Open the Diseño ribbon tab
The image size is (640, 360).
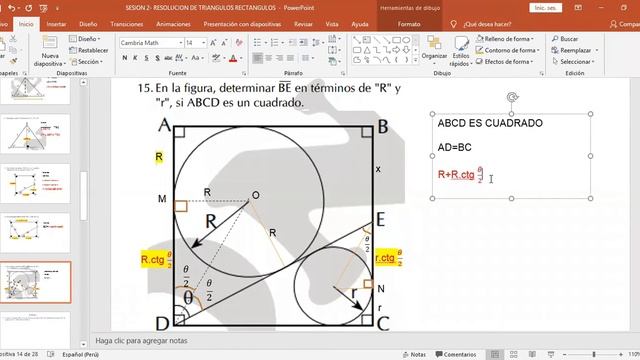[x=88, y=24]
